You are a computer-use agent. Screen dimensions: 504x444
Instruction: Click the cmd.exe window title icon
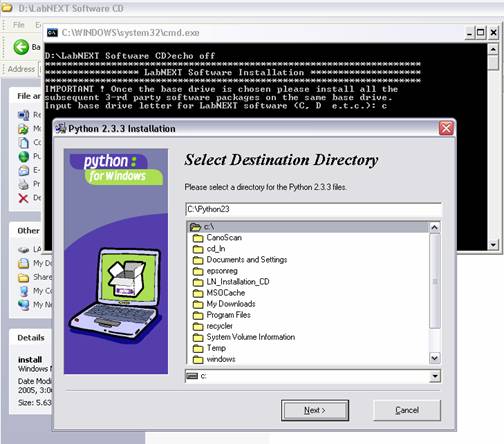(x=52, y=32)
